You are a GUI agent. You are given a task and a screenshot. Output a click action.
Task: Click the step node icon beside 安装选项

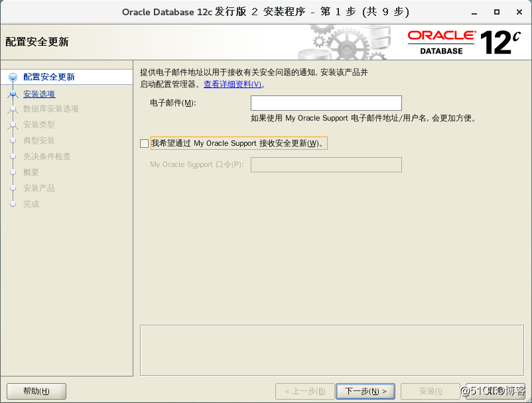pos(13,93)
